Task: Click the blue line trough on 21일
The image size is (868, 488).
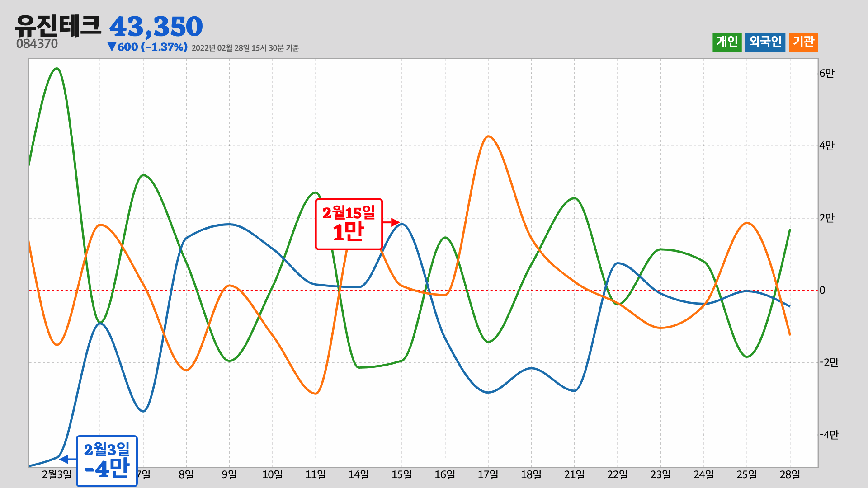Action: point(574,390)
